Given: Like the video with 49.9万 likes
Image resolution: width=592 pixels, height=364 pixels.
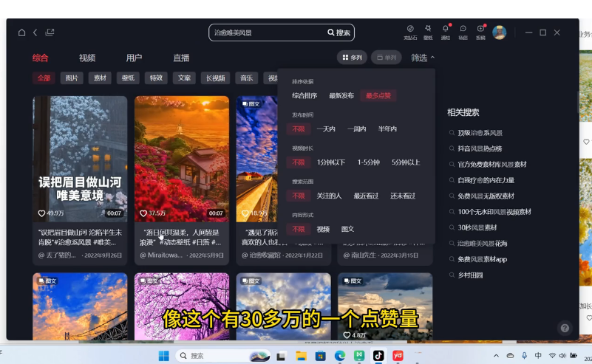Looking at the screenshot, I should (42, 213).
